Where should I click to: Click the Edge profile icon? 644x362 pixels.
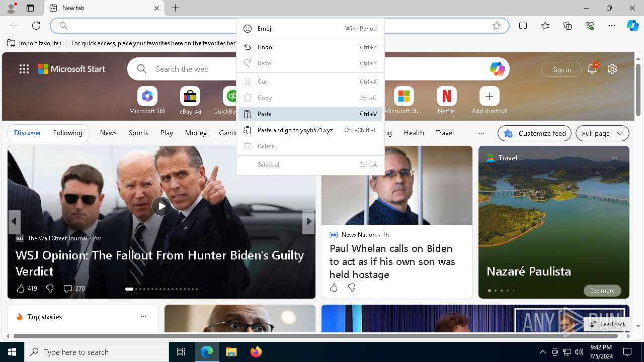click(x=11, y=8)
